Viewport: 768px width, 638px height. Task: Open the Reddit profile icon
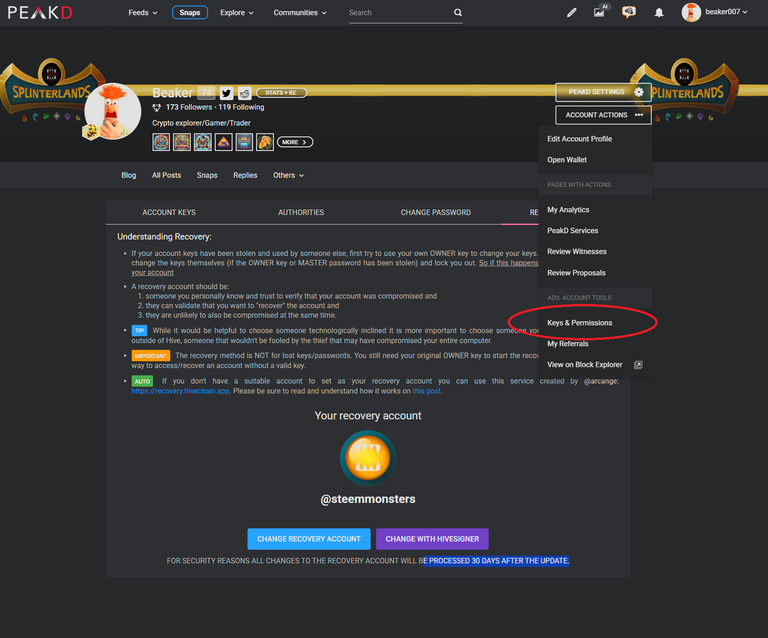(x=244, y=93)
